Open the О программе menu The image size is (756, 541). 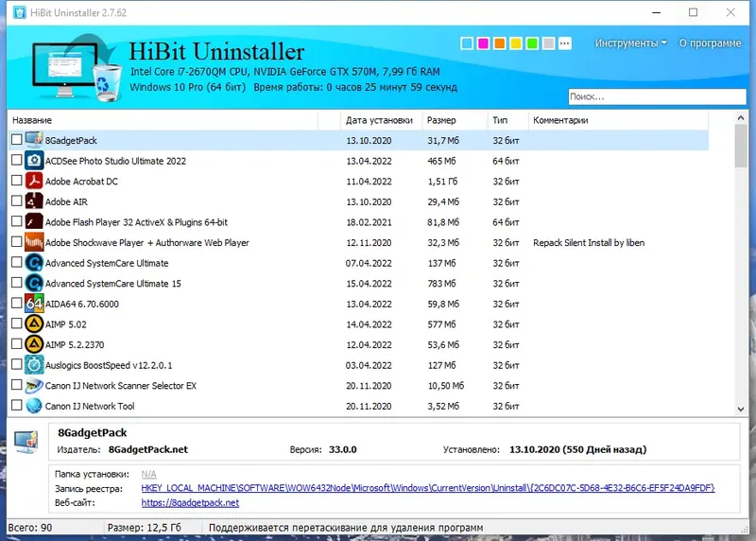coord(710,43)
